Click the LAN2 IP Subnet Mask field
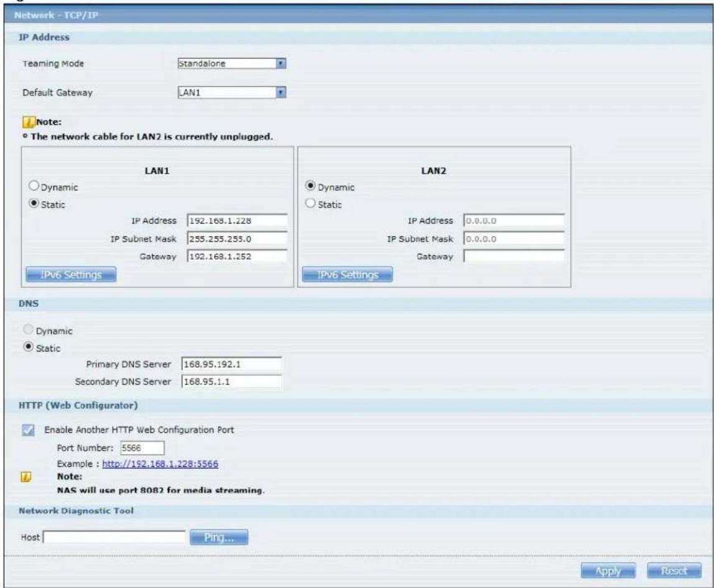Viewport: 714px width, 588px height. coord(514,239)
